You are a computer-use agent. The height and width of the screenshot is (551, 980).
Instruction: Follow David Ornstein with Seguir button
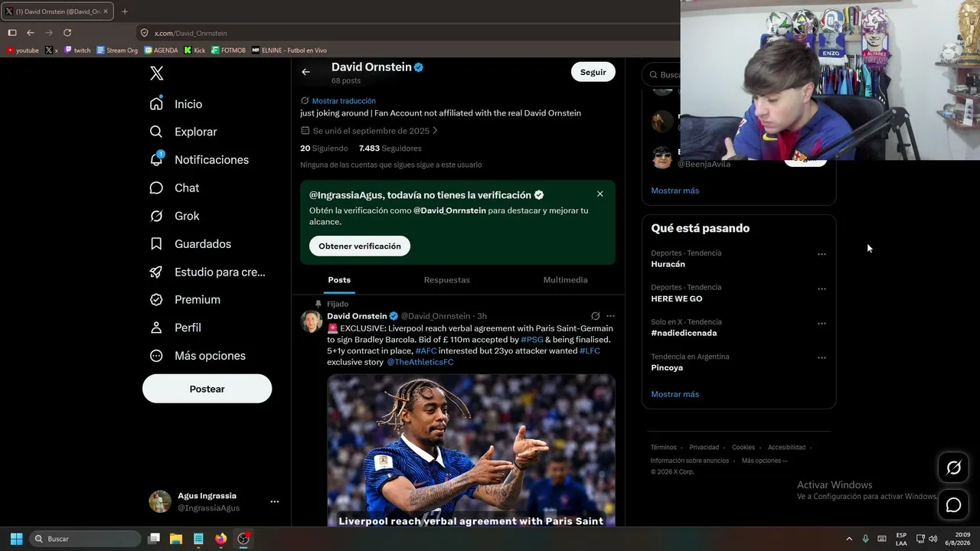pyautogui.click(x=593, y=72)
